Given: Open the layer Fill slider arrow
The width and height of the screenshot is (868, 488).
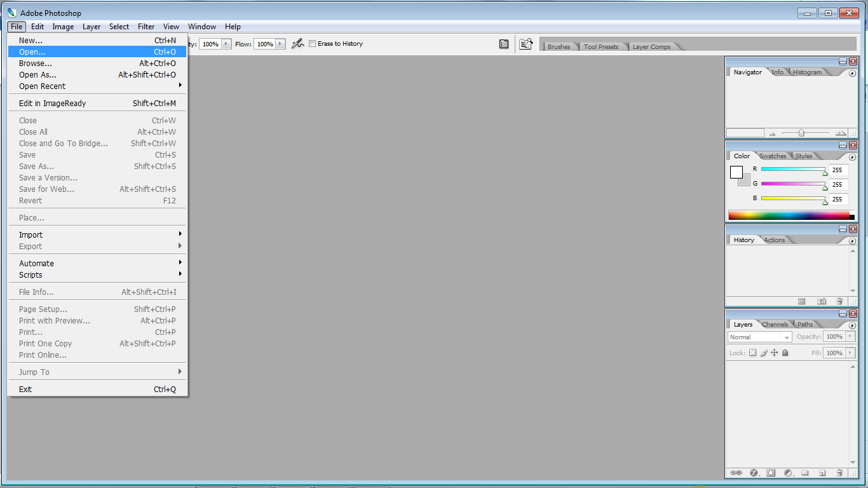Looking at the screenshot, I should (x=851, y=353).
